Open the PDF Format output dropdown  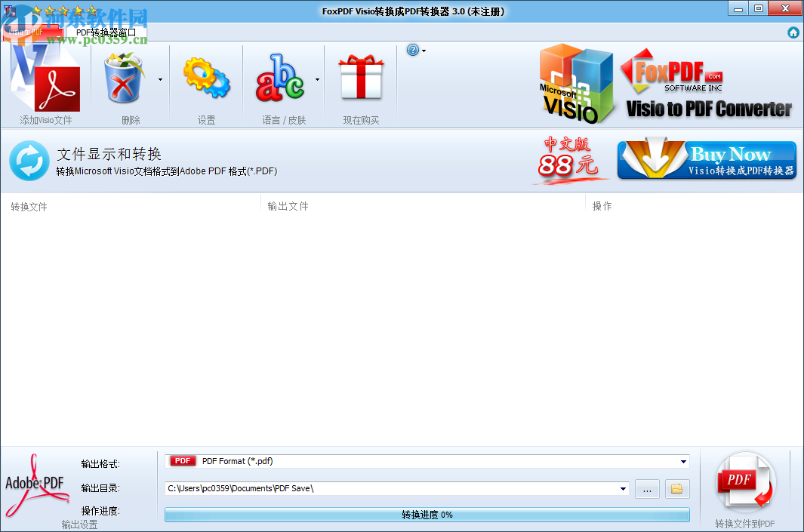[682, 461]
